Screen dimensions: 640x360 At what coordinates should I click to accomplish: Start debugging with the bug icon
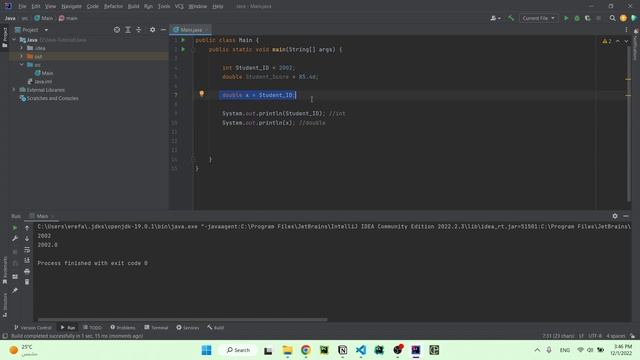pyautogui.click(x=577, y=18)
